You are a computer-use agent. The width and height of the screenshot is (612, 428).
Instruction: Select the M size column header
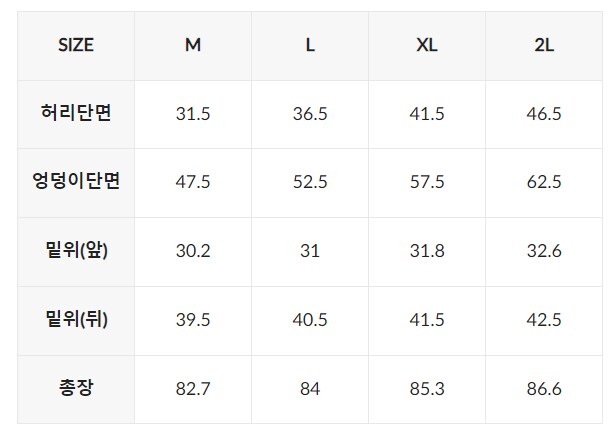[193, 45]
